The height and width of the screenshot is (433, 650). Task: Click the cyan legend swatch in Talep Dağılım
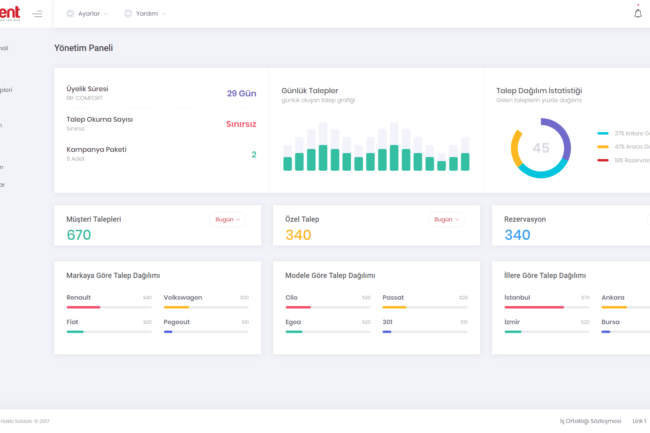coord(603,133)
